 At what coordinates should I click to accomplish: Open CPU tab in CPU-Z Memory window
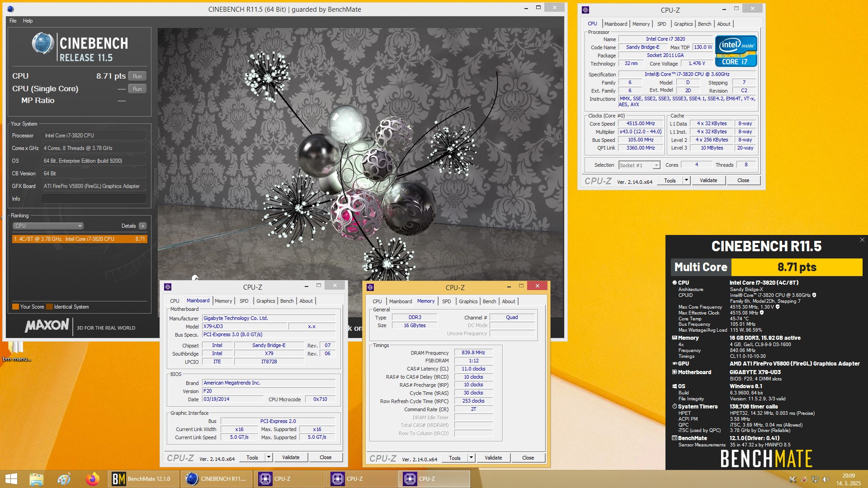[x=377, y=301]
